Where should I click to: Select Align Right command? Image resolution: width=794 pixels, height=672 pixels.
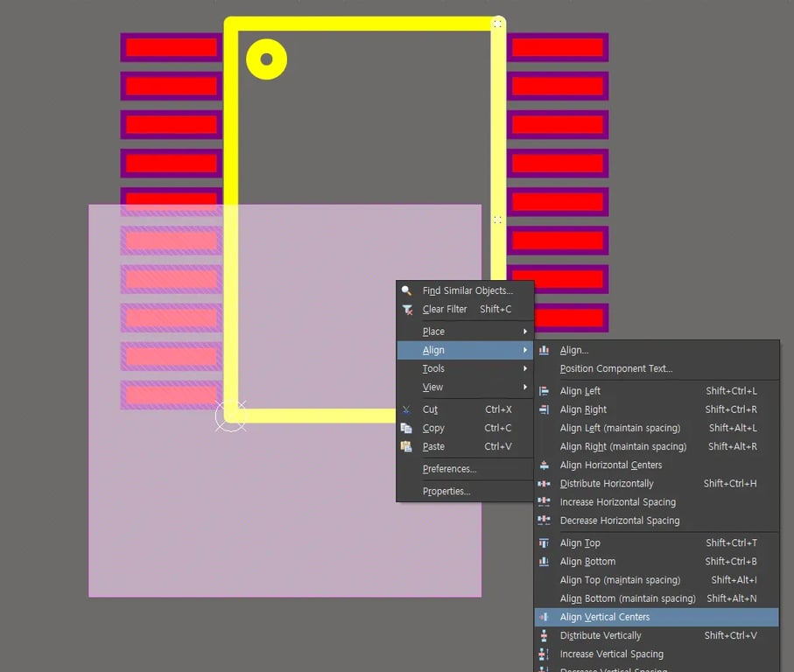(657, 409)
